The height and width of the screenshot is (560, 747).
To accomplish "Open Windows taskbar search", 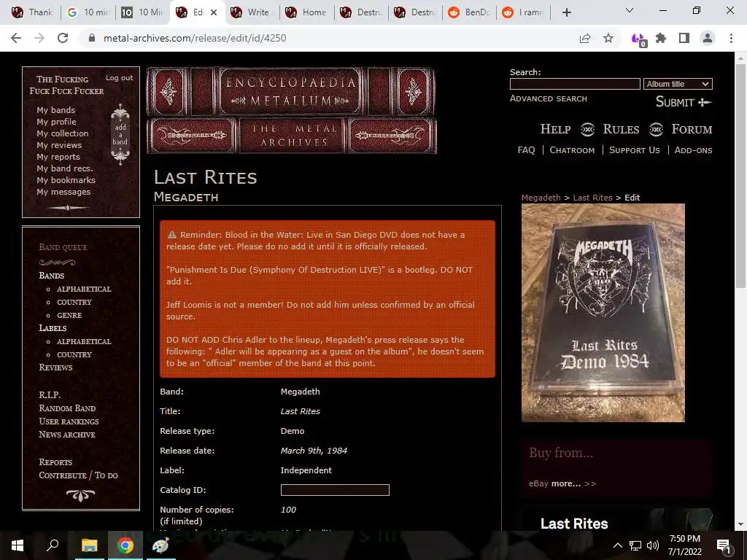I will coord(53,545).
